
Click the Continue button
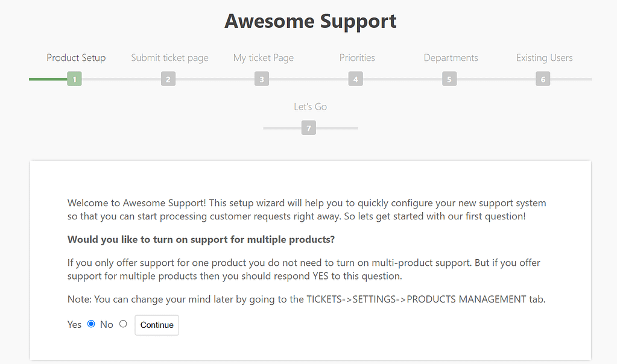pos(156,325)
